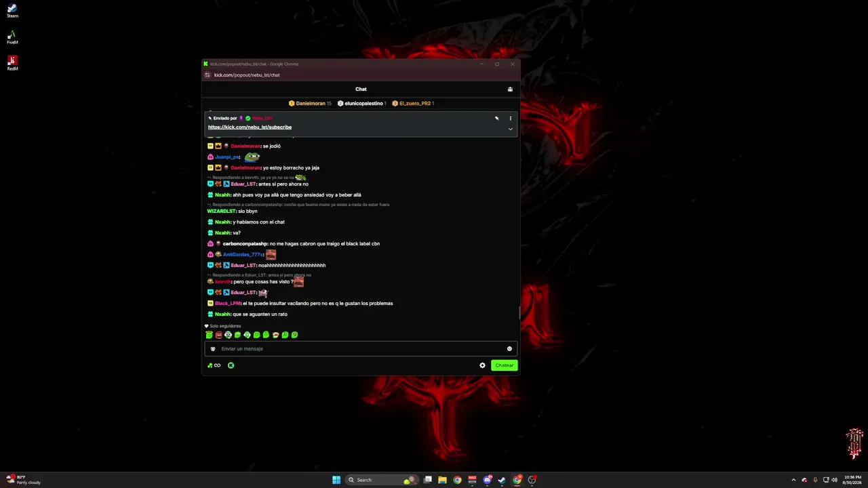This screenshot has width=868, height=488.
Task: Click the Nebu_LST username in pinned message
Action: click(262, 118)
